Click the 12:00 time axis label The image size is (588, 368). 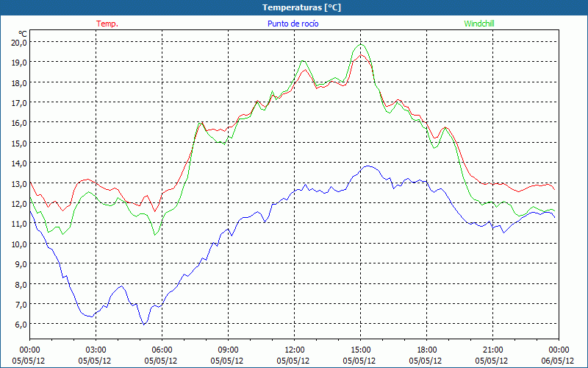[x=295, y=350]
